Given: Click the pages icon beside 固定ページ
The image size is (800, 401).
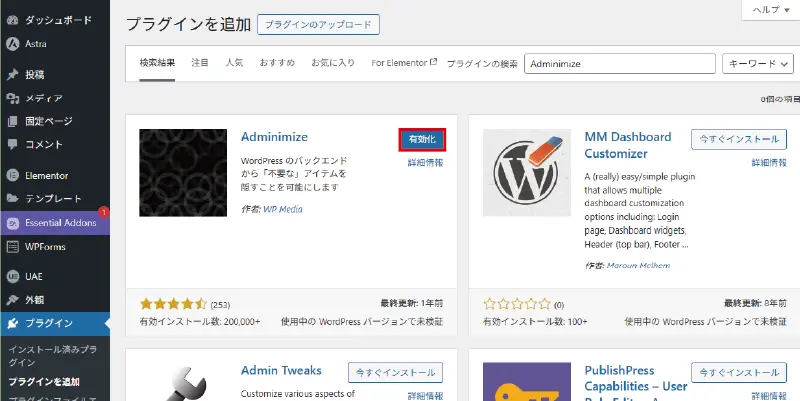Looking at the screenshot, I should coord(13,121).
